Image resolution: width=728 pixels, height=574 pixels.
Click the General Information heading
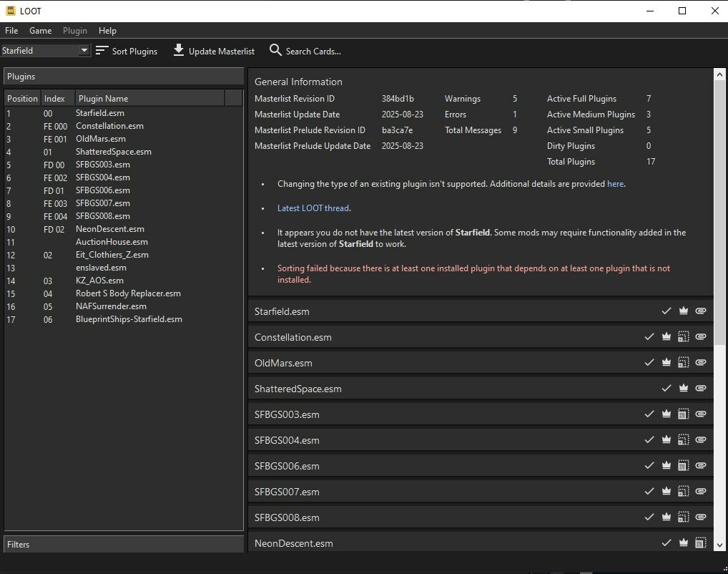click(x=298, y=82)
